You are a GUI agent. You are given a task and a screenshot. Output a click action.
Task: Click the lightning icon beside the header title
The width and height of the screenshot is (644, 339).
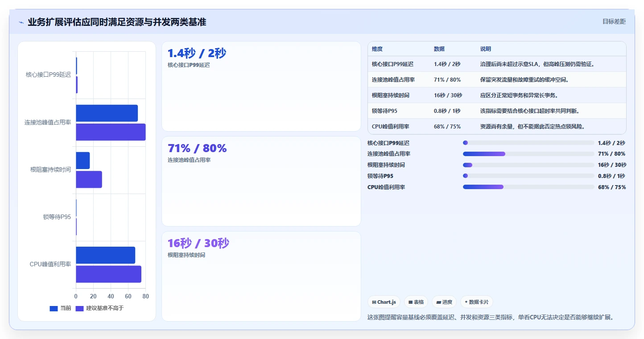click(x=21, y=22)
